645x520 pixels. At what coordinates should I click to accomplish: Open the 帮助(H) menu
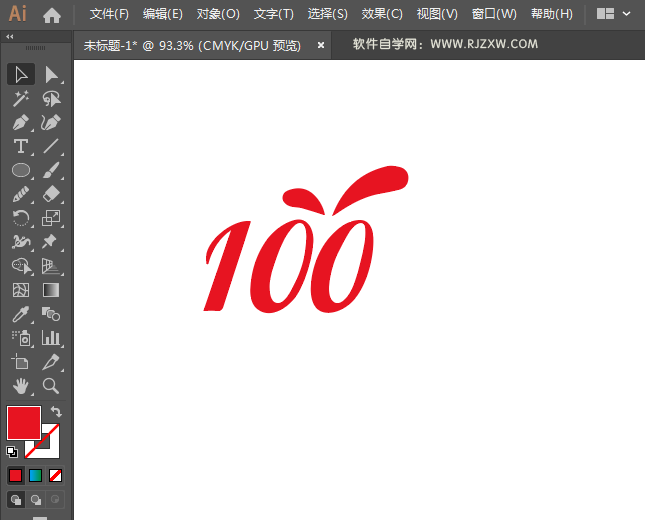(551, 14)
